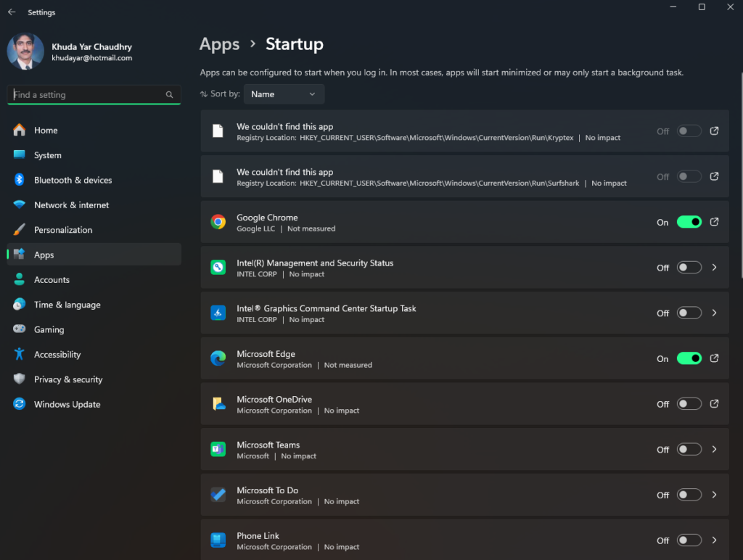The width and height of the screenshot is (743, 560).
Task: Open the Sort by Name dropdown
Action: (x=284, y=94)
